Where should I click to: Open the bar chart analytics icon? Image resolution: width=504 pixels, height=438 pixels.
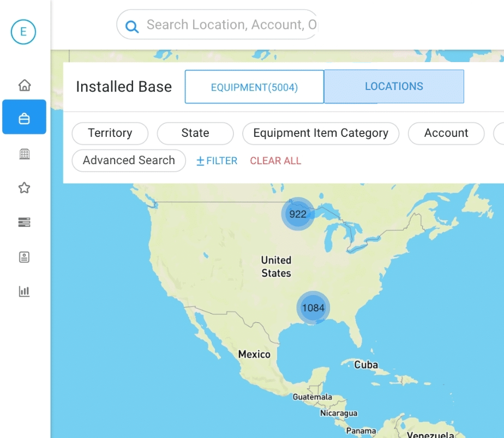(x=24, y=291)
